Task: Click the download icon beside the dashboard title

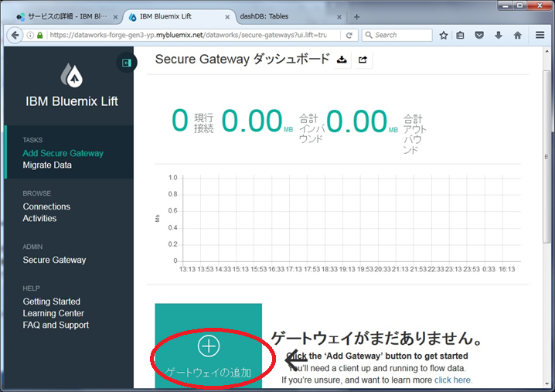Action: (x=342, y=60)
